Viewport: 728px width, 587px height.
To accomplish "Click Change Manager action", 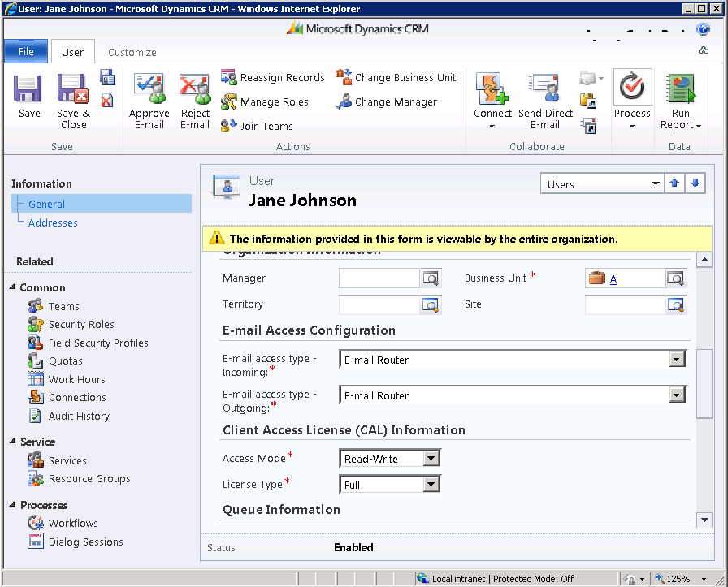I will (386, 101).
